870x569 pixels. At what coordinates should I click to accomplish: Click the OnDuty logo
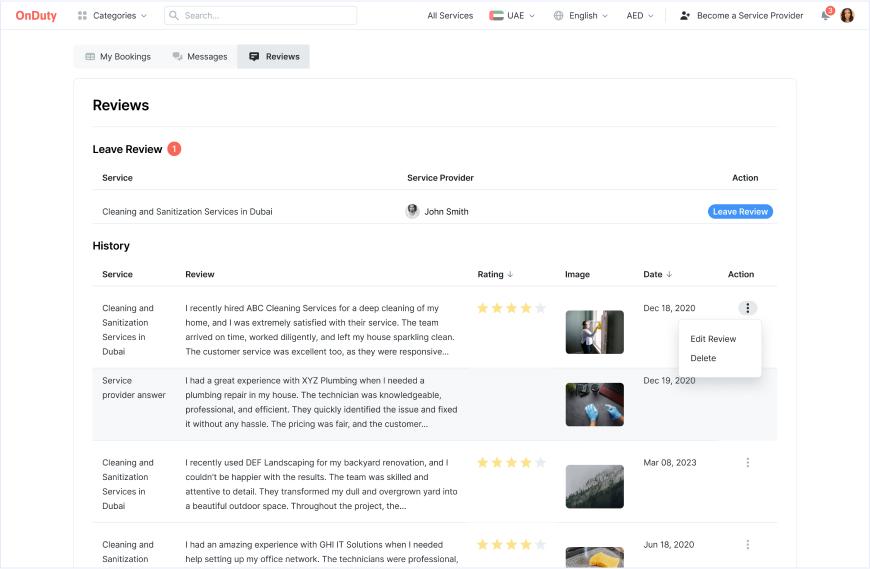(36, 16)
